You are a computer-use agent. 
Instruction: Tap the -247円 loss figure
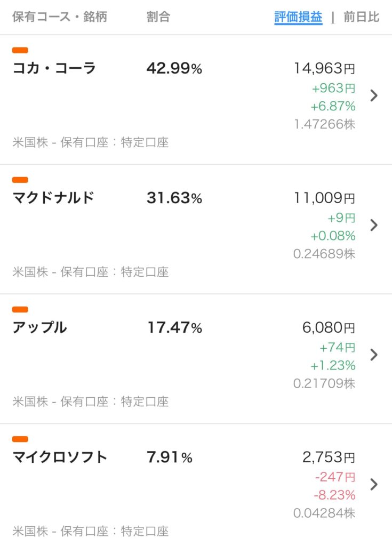click(335, 477)
